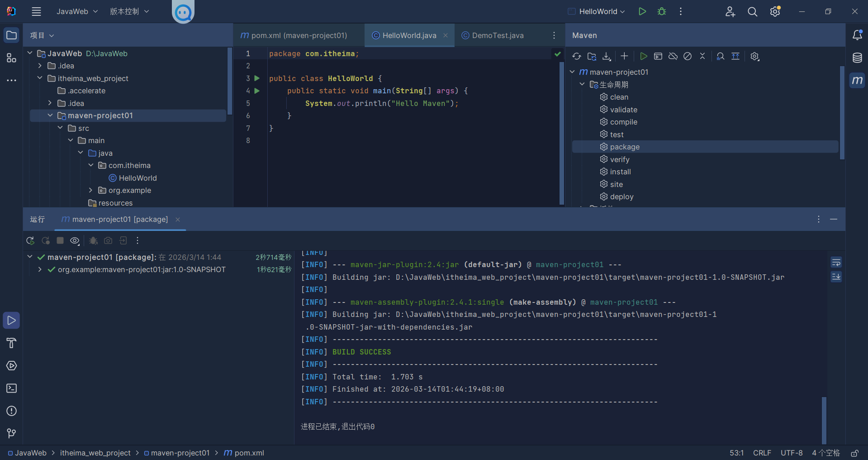The height and width of the screenshot is (460, 868).
Task: Open Run panel options three-dot menu
Action: 819,219
